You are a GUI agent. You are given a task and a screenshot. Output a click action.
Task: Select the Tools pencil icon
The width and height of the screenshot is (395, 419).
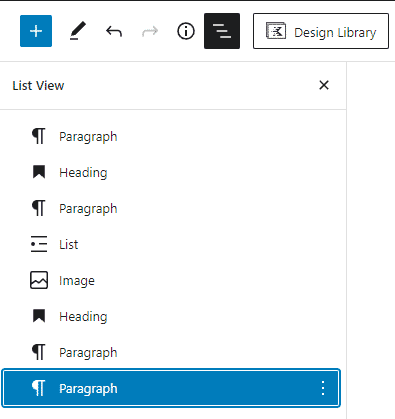tap(78, 31)
